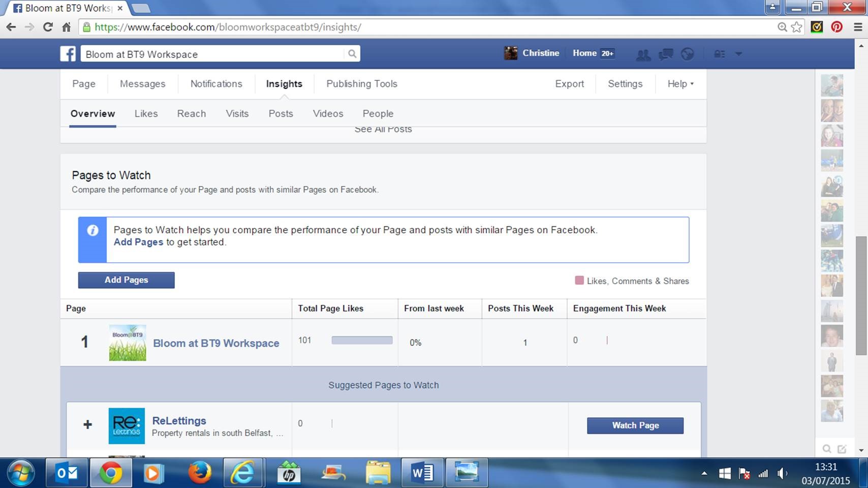Click See All Posts link
This screenshot has height=488, width=868.
tap(383, 129)
